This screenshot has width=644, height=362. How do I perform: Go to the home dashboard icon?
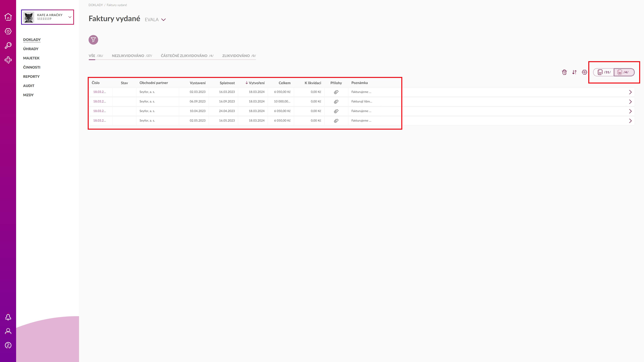point(8,17)
